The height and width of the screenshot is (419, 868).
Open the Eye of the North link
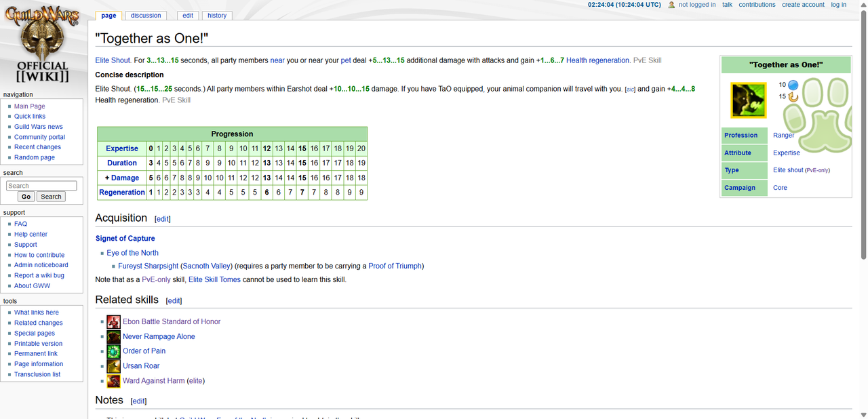pyautogui.click(x=132, y=253)
